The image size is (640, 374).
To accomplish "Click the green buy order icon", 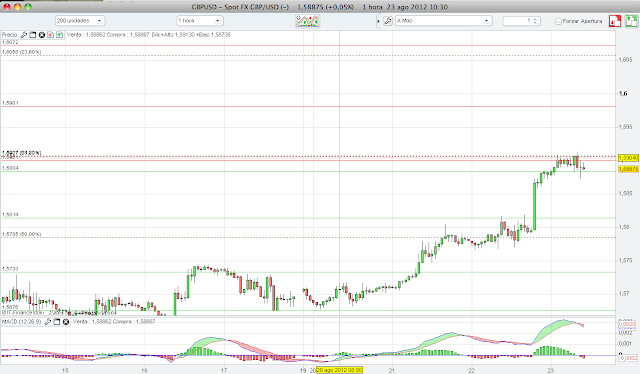I will tap(632, 21).
